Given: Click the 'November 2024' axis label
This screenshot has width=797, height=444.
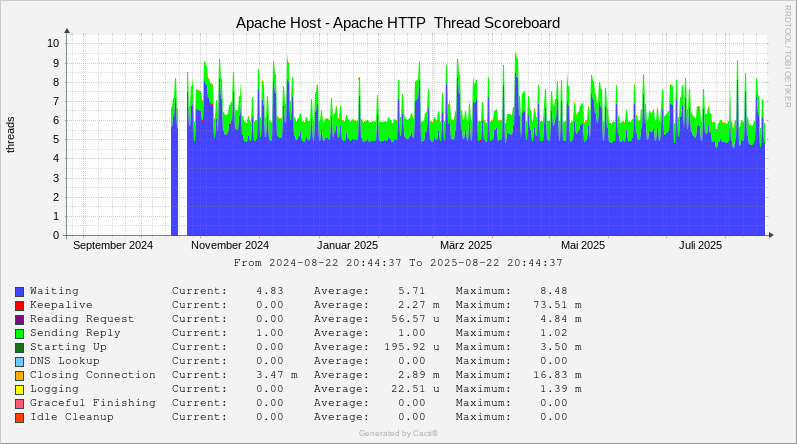Looking at the screenshot, I should click(x=230, y=245).
